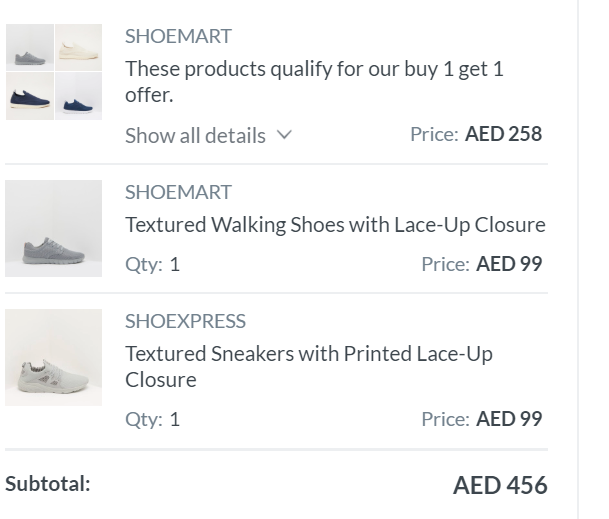The image size is (609, 519).
Task: Click the Qty for Textured Sneakers
Action: [152, 418]
